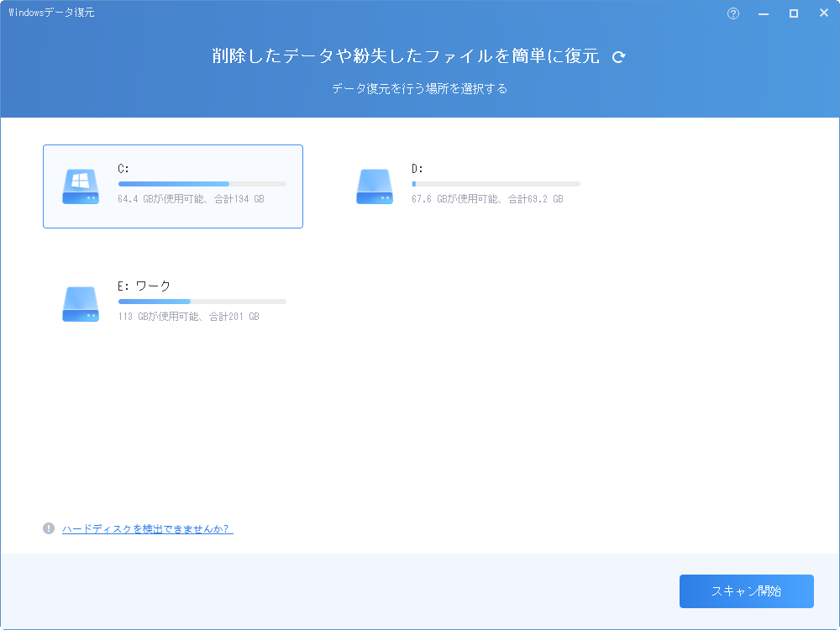Click the D: drive label
The height and width of the screenshot is (630, 840).
[417, 169]
